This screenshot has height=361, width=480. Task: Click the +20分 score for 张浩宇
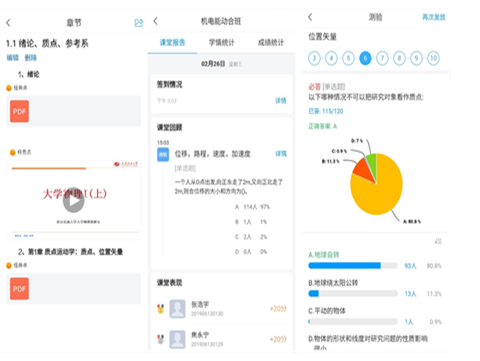click(278, 309)
